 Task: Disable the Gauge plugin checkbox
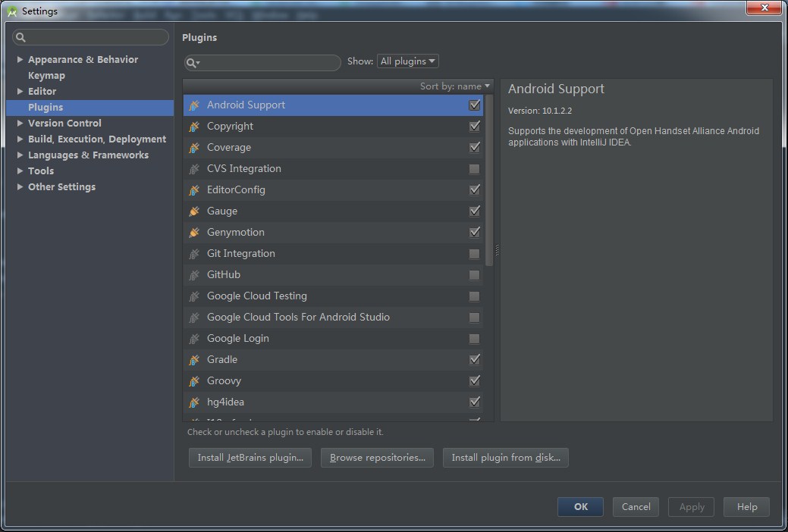click(x=475, y=211)
